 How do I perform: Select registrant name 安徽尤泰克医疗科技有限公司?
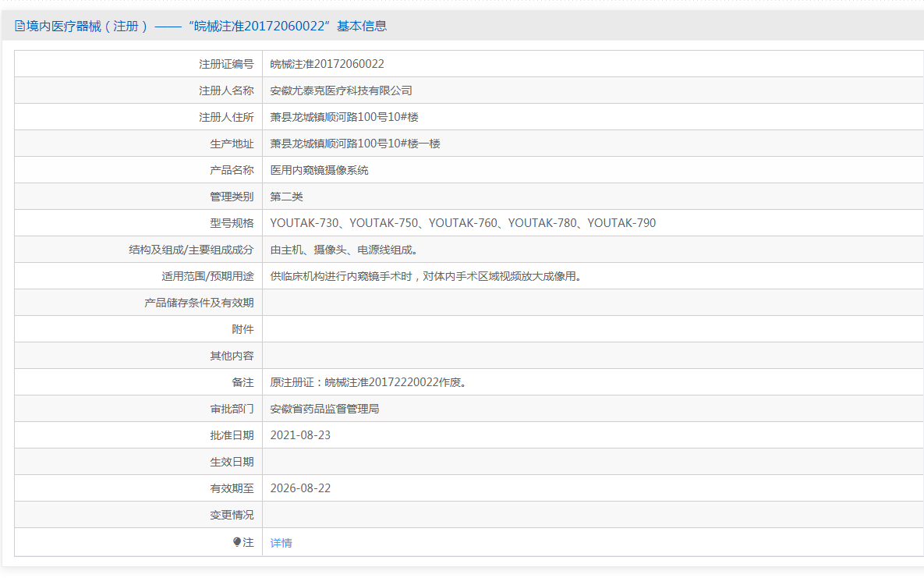tap(342, 90)
